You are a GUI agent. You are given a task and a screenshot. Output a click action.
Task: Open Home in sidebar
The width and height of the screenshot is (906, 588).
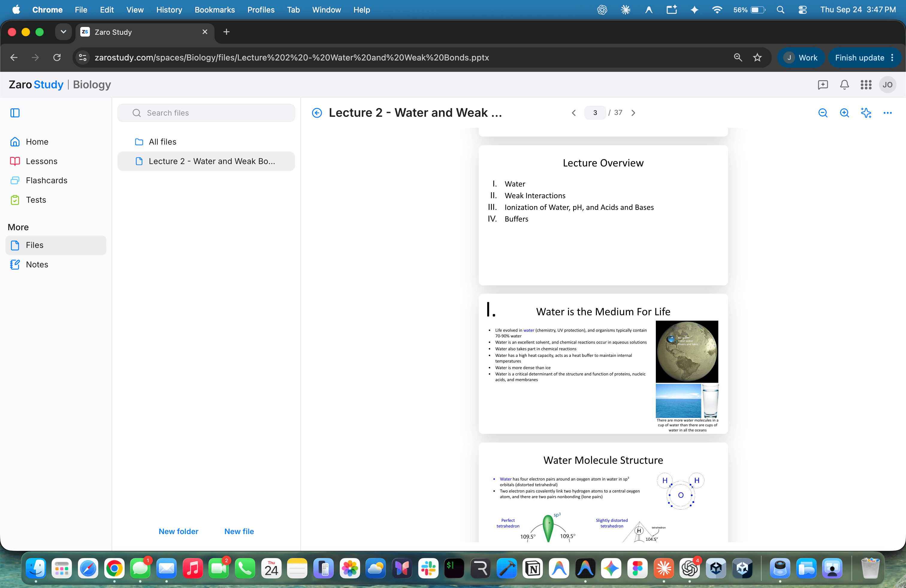(56, 142)
